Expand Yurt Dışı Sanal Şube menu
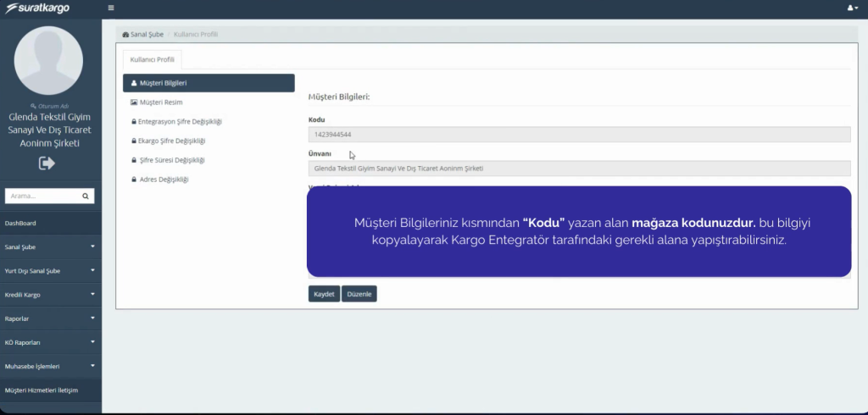 pos(51,270)
